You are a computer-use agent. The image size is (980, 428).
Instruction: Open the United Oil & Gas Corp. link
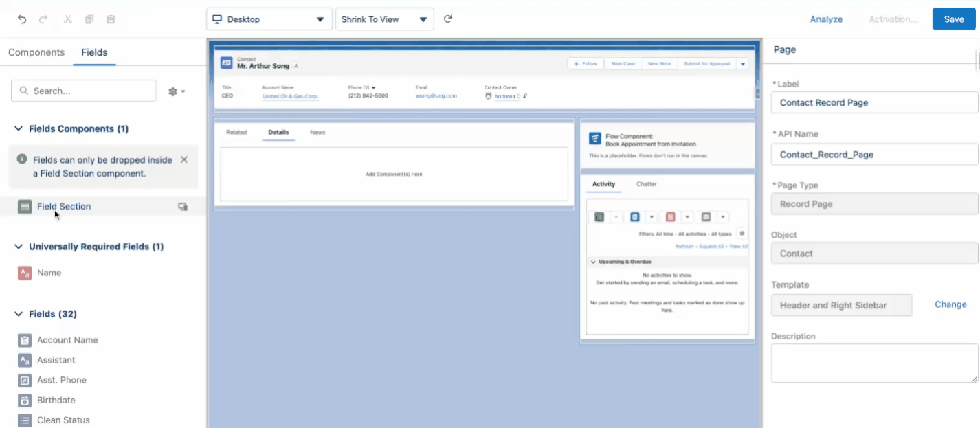click(x=290, y=97)
